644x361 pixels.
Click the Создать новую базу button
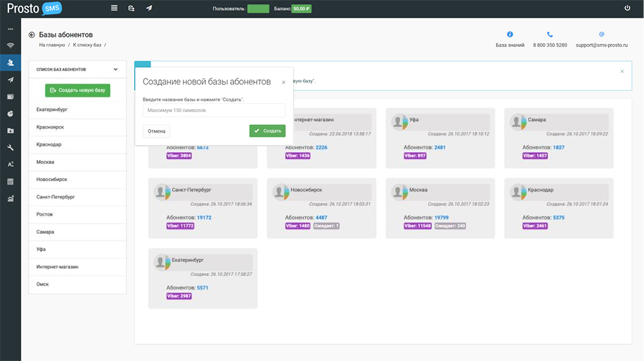pyautogui.click(x=77, y=90)
